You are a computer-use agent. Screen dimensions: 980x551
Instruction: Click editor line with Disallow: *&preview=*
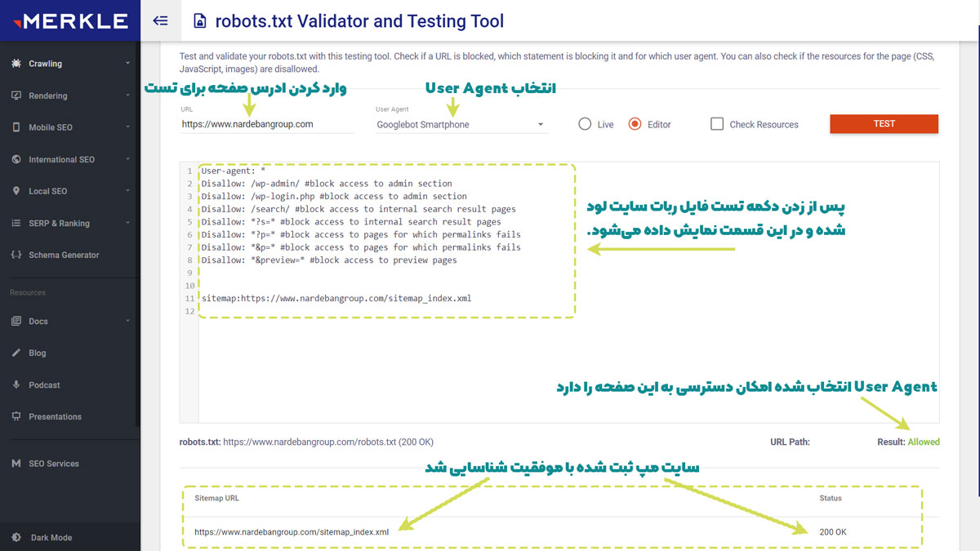[329, 260]
